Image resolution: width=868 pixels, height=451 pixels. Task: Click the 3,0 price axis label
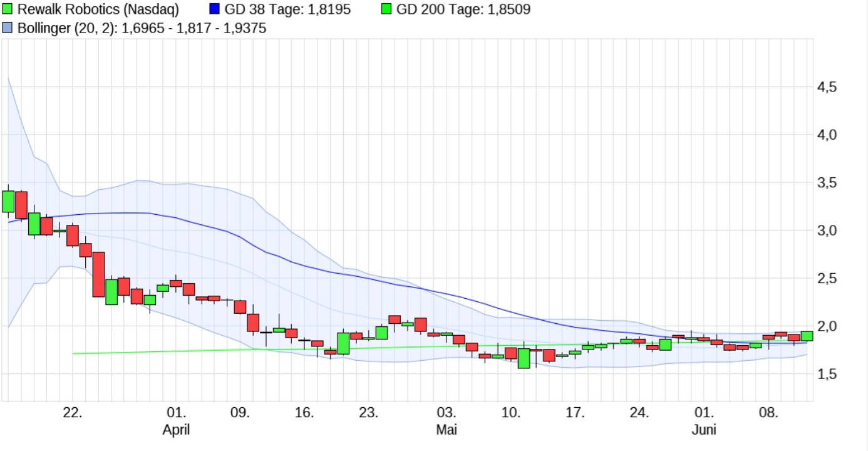(828, 231)
